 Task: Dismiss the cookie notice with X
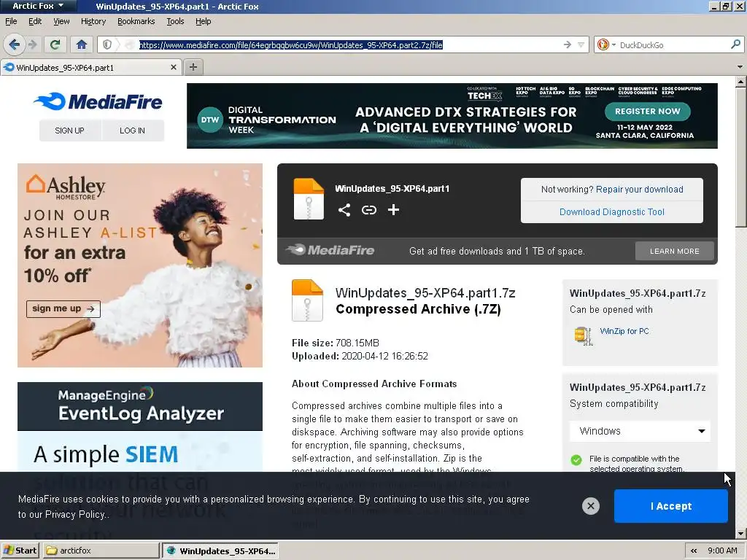point(591,506)
